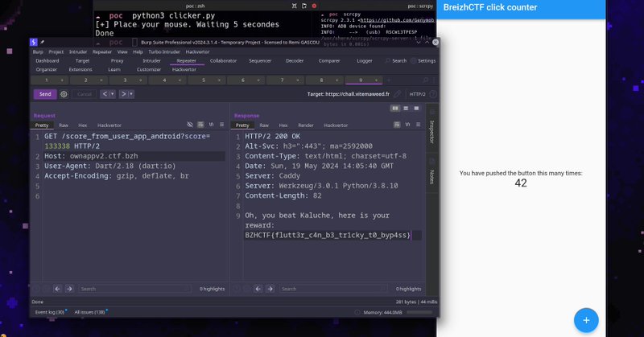Switch to the Proxy tab
Viewport: 644px width, 337px height.
coord(117,61)
